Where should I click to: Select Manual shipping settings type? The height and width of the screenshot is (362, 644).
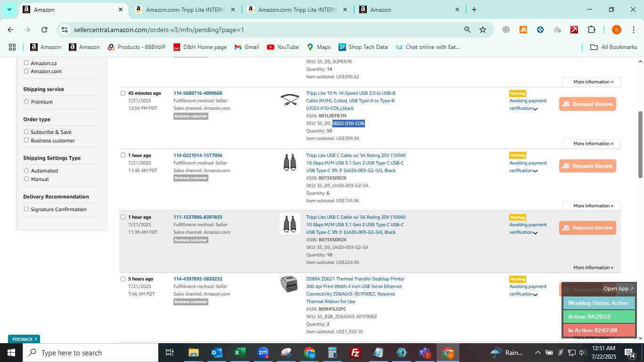[26, 179]
